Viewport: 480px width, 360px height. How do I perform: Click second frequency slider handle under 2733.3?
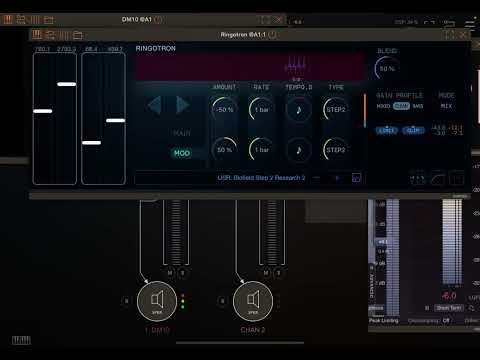67,84
